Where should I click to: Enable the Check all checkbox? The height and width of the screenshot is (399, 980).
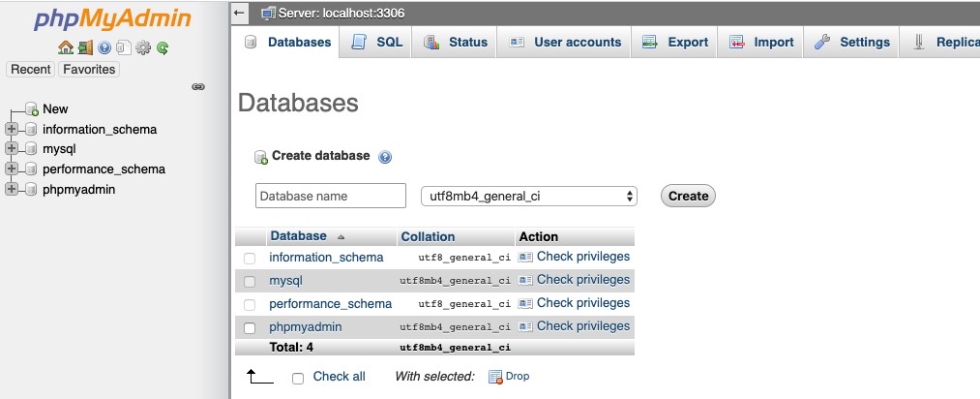coord(298,378)
